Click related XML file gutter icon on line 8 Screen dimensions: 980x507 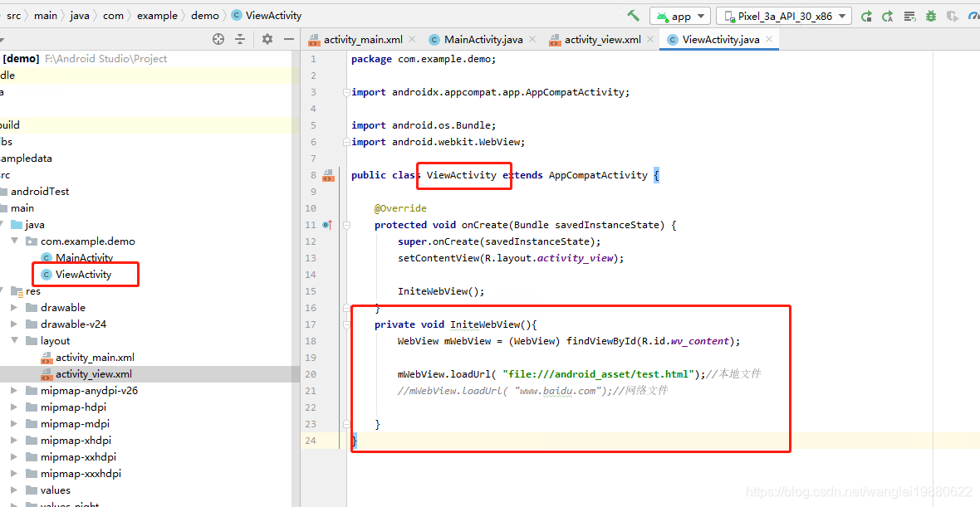tap(328, 175)
